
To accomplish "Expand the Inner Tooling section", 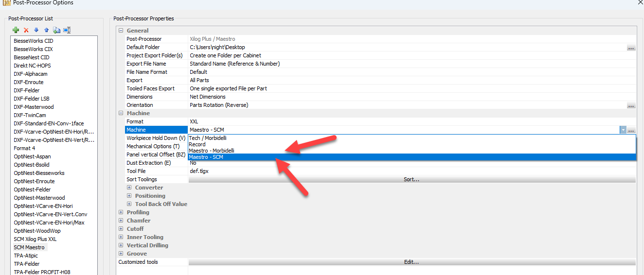I will coord(121,237).
